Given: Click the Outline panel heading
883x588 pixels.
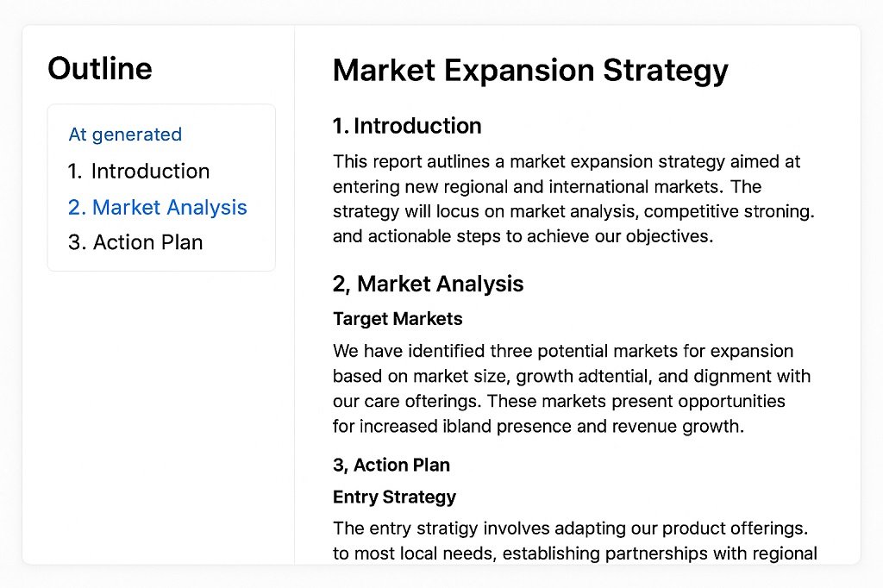Looking at the screenshot, I should pos(100,68).
